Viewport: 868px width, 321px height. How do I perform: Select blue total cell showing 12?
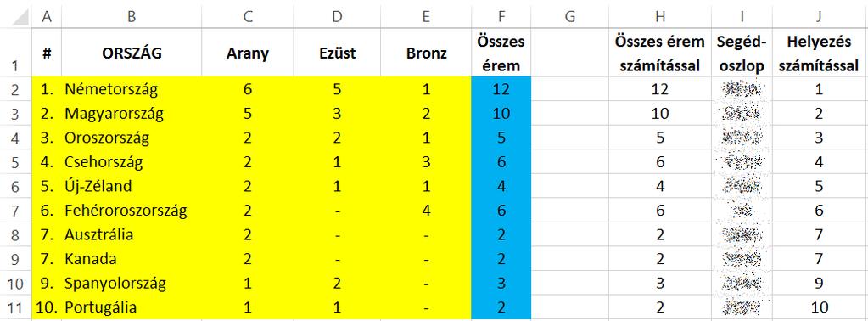pos(501,89)
